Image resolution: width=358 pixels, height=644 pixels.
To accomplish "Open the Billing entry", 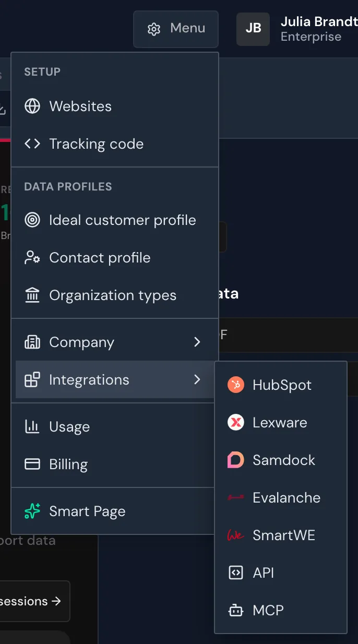I will click(115, 464).
